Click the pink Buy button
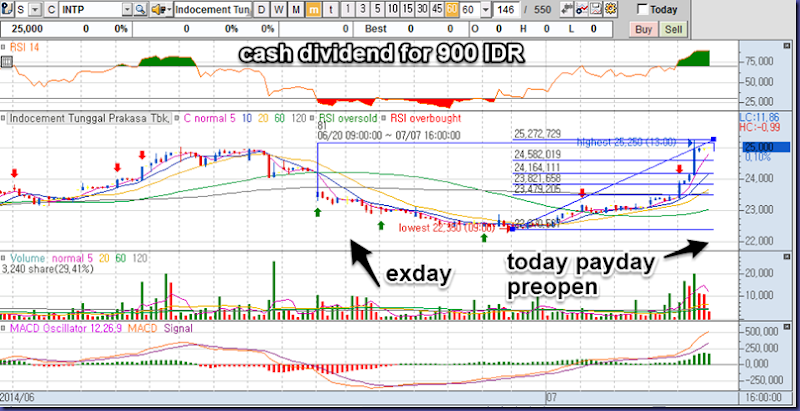 click(x=643, y=29)
